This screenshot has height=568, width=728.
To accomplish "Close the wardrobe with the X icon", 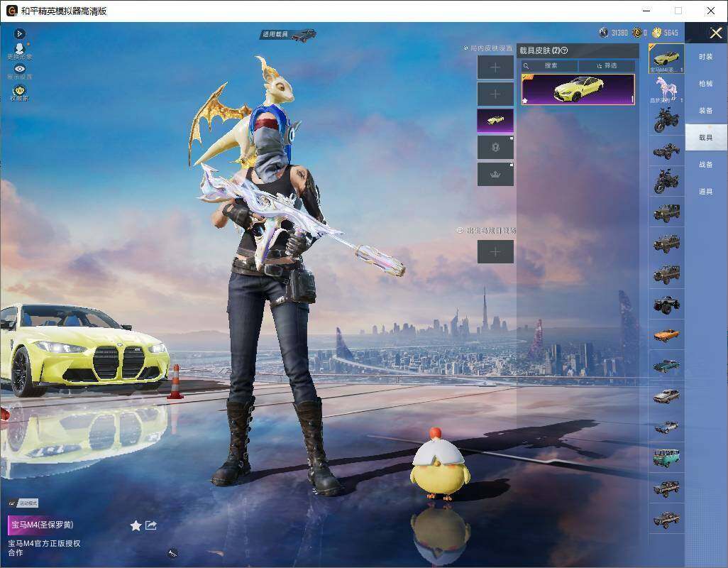I will click(715, 33).
